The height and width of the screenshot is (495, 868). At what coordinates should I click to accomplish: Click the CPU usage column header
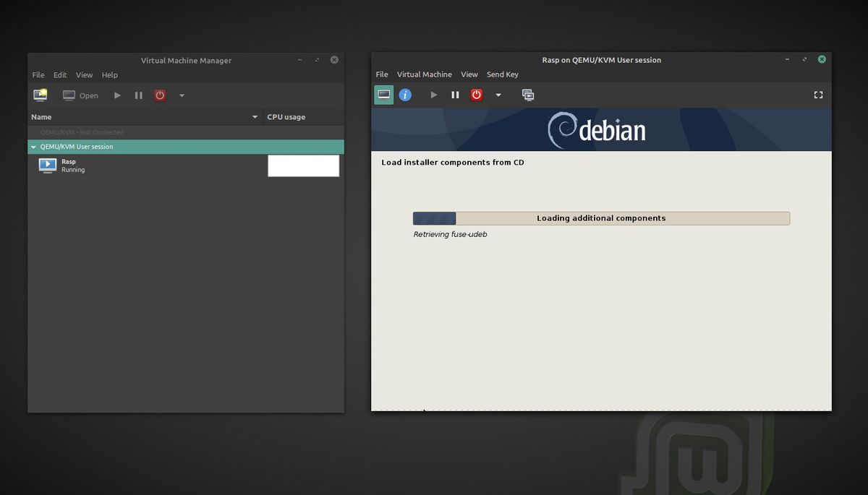286,116
